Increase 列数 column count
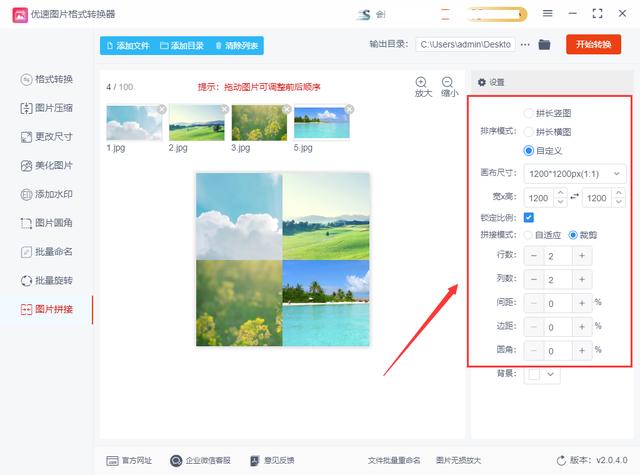The width and height of the screenshot is (640, 475). tap(582, 280)
